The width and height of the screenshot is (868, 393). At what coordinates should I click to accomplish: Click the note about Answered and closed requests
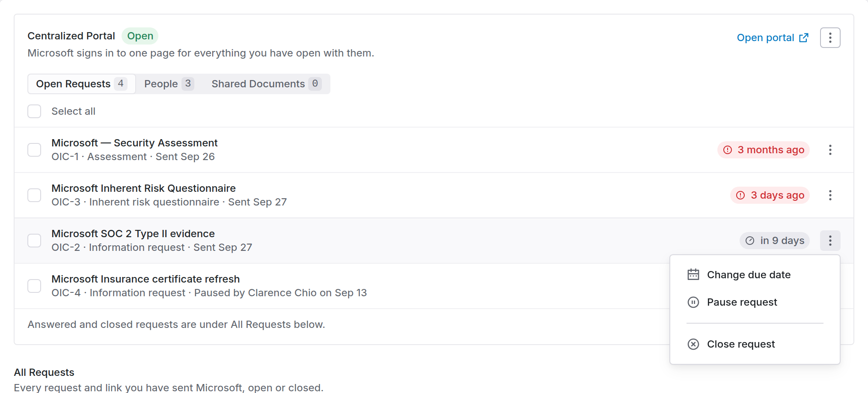pos(176,325)
